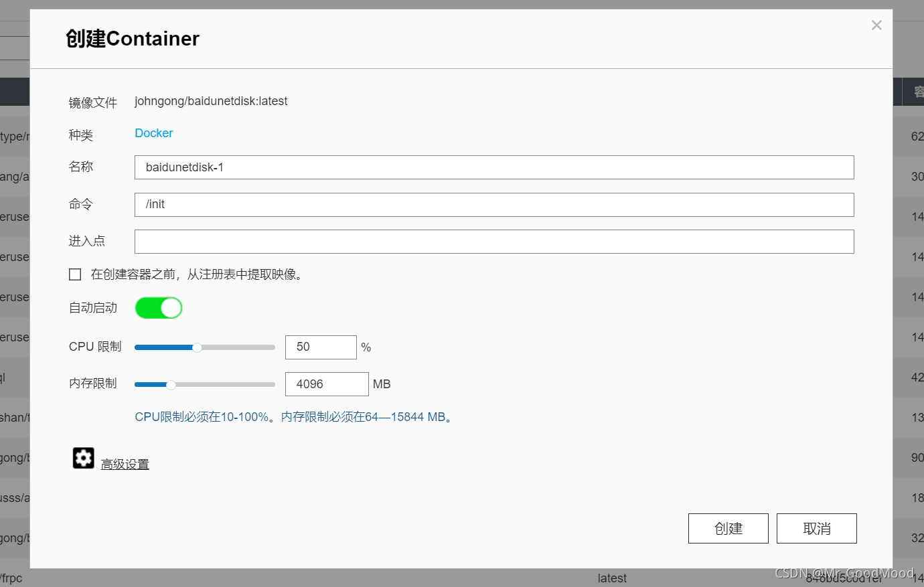The height and width of the screenshot is (587, 924).
Task: Focus the name field baidunetdisk-1
Action: tap(494, 167)
